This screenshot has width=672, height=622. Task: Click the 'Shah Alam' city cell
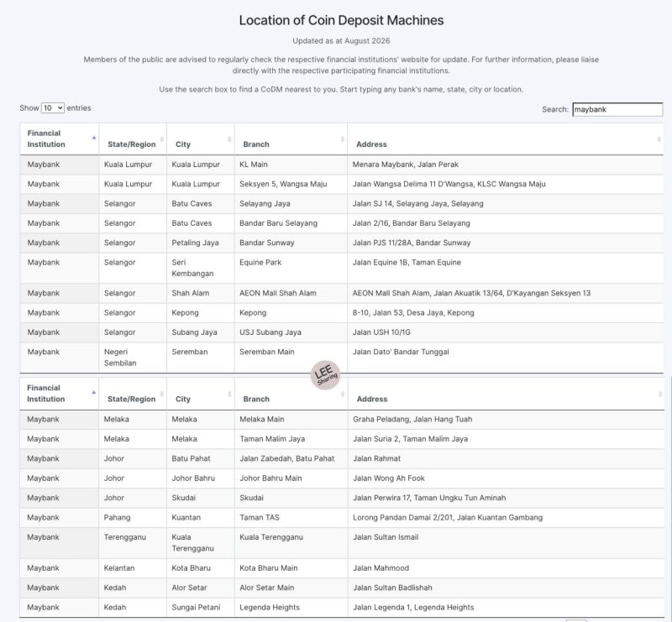pyautogui.click(x=201, y=294)
